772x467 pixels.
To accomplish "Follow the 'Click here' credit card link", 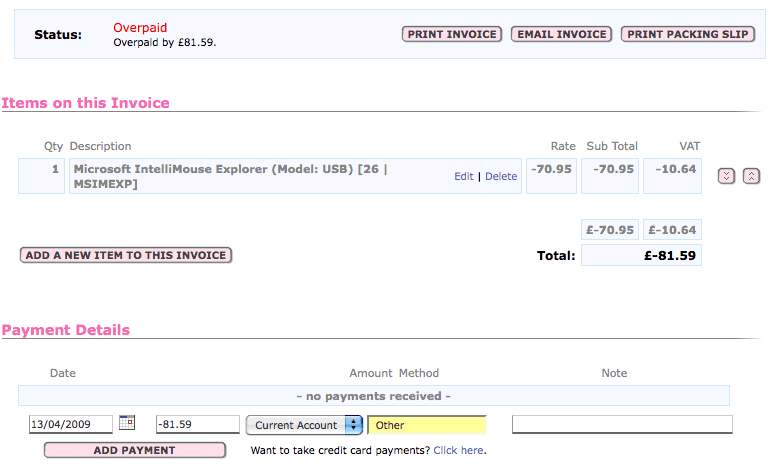I will pyautogui.click(x=458, y=451).
